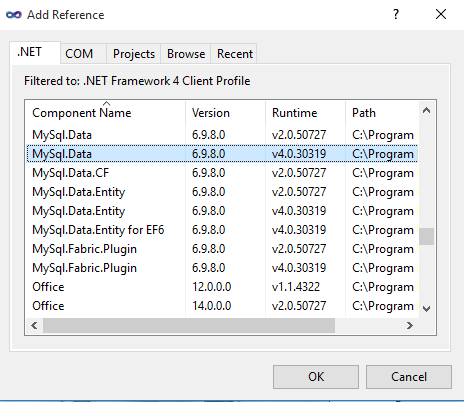This screenshot has width=464, height=402.
Task: Click the Cancel button
Action: [x=409, y=377]
